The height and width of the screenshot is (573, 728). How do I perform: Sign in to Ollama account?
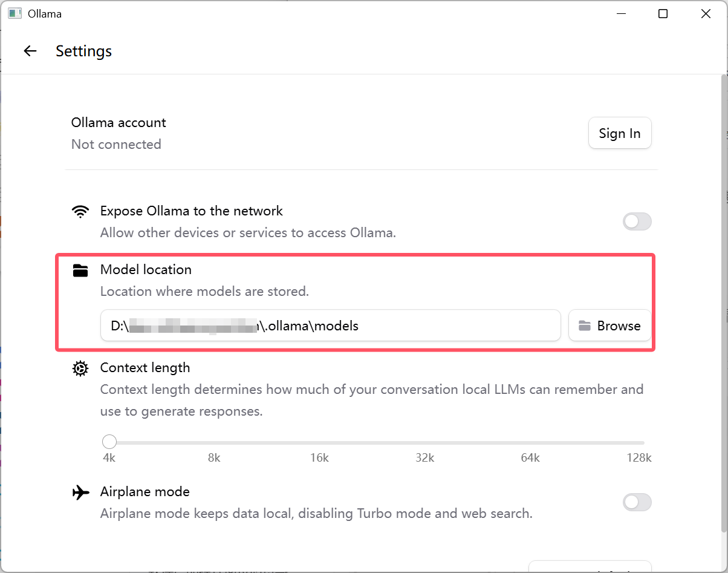click(620, 133)
